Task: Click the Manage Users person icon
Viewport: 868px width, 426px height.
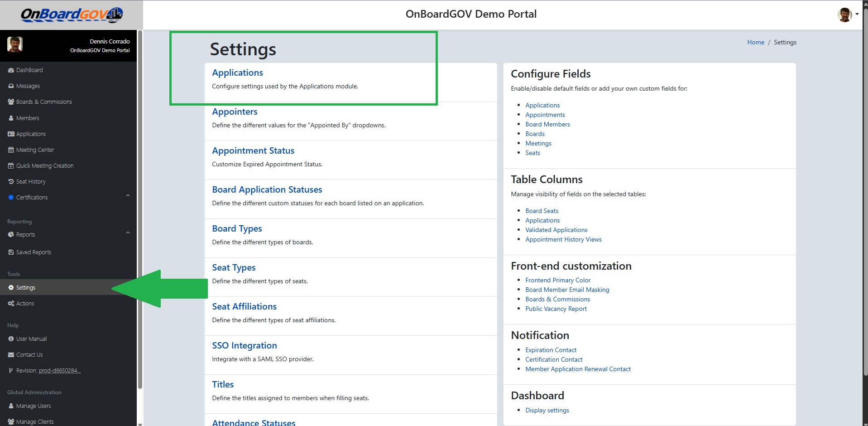Action: coord(11,406)
